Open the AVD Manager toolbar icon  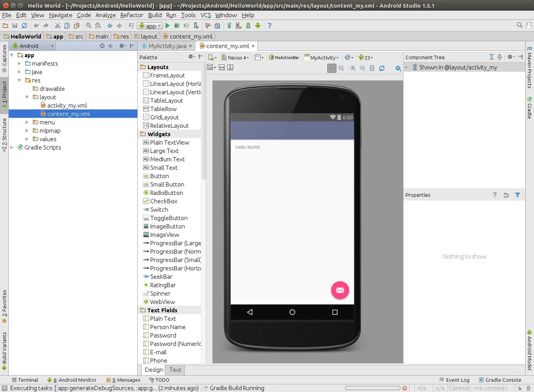tap(239, 26)
